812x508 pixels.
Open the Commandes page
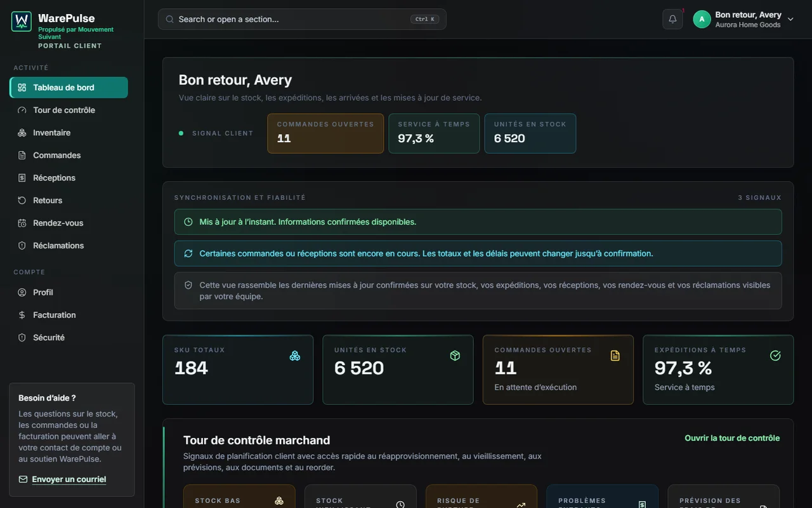[x=69, y=155]
